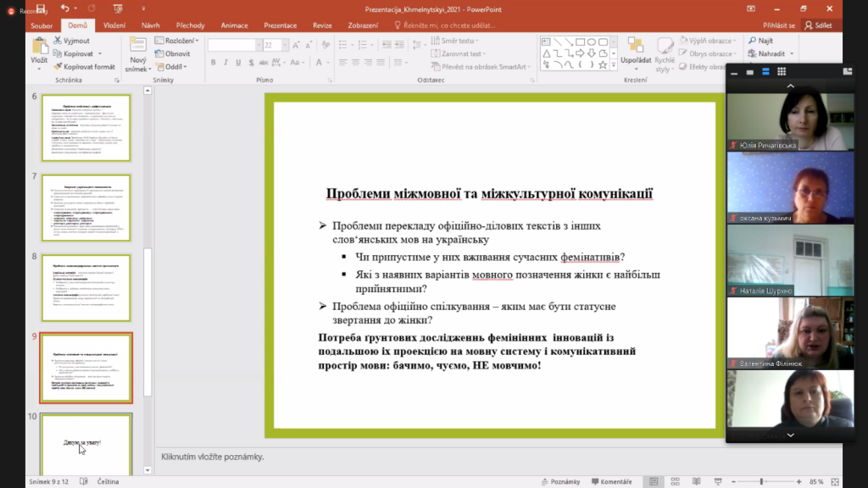Image resolution: width=868 pixels, height=488 pixels.
Task: Switch to the Přechody ribbon tab
Action: 191,25
